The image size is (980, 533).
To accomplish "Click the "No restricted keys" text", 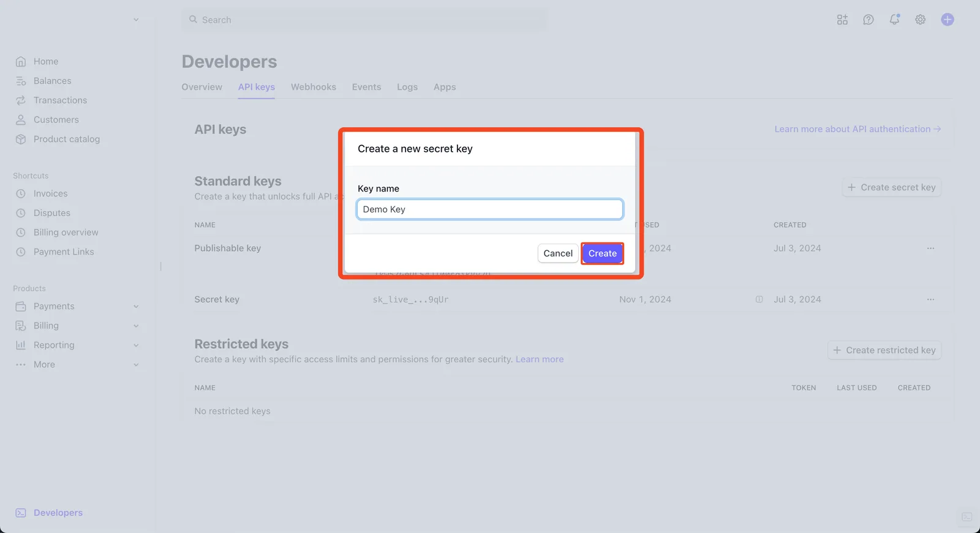I will pos(233,411).
